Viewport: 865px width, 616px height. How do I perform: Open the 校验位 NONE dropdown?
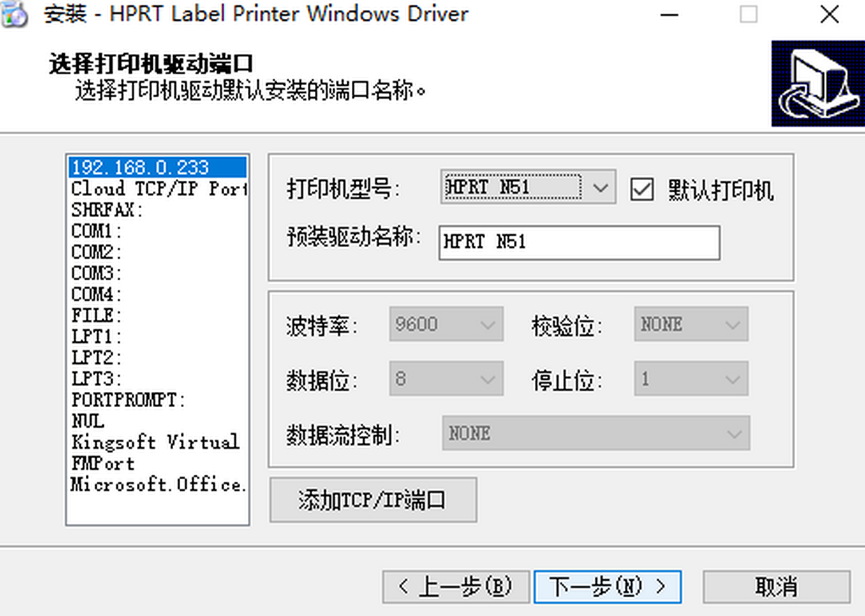(691, 324)
